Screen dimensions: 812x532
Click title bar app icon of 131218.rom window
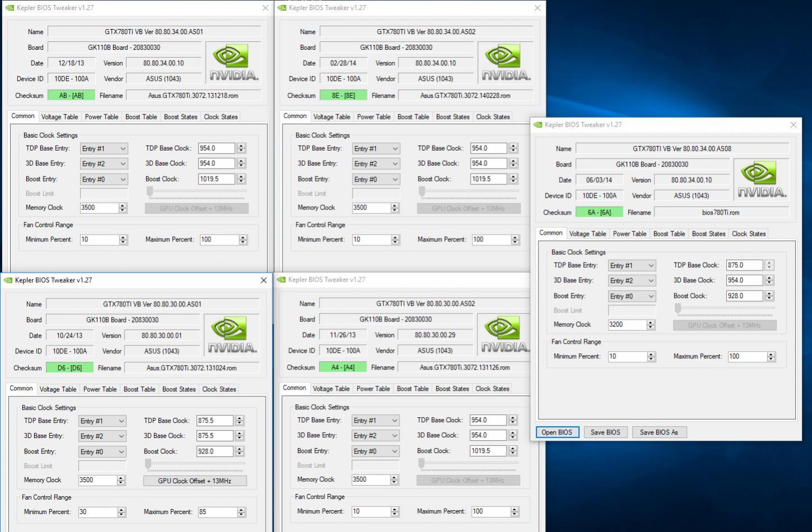click(x=10, y=8)
